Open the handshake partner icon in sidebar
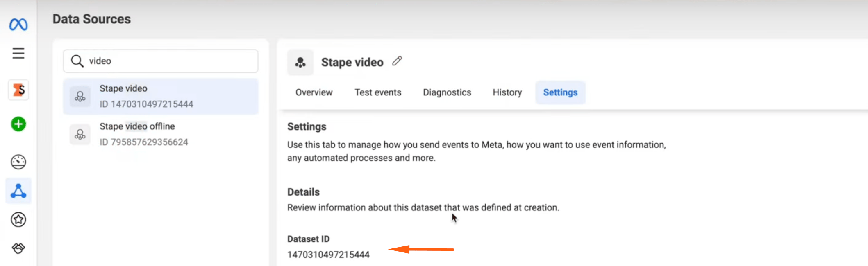 tap(18, 248)
